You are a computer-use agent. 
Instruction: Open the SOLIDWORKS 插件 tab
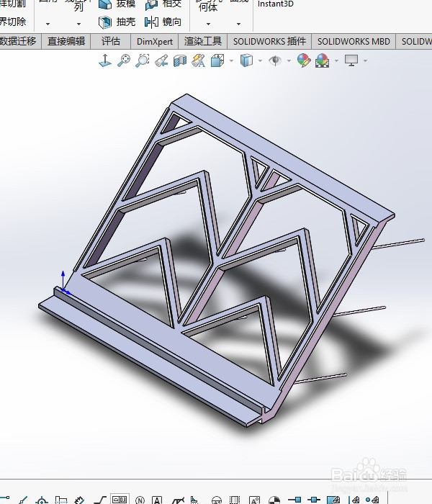[269, 42]
